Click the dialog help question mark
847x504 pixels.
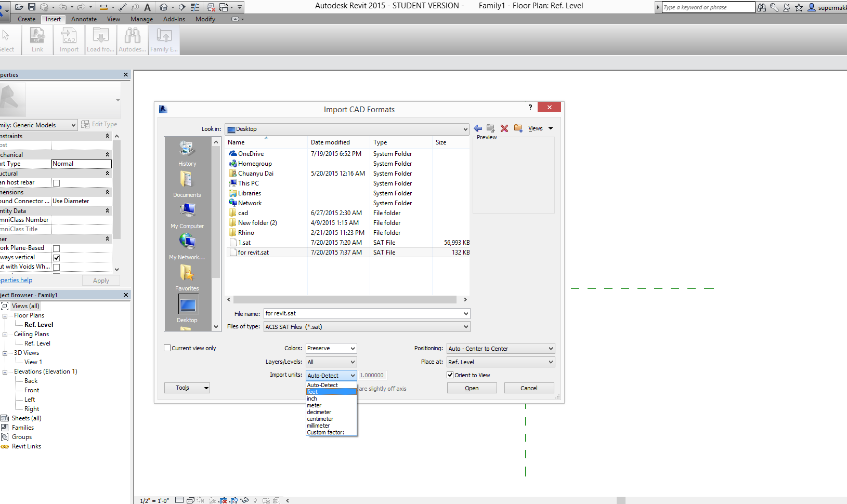pyautogui.click(x=530, y=107)
